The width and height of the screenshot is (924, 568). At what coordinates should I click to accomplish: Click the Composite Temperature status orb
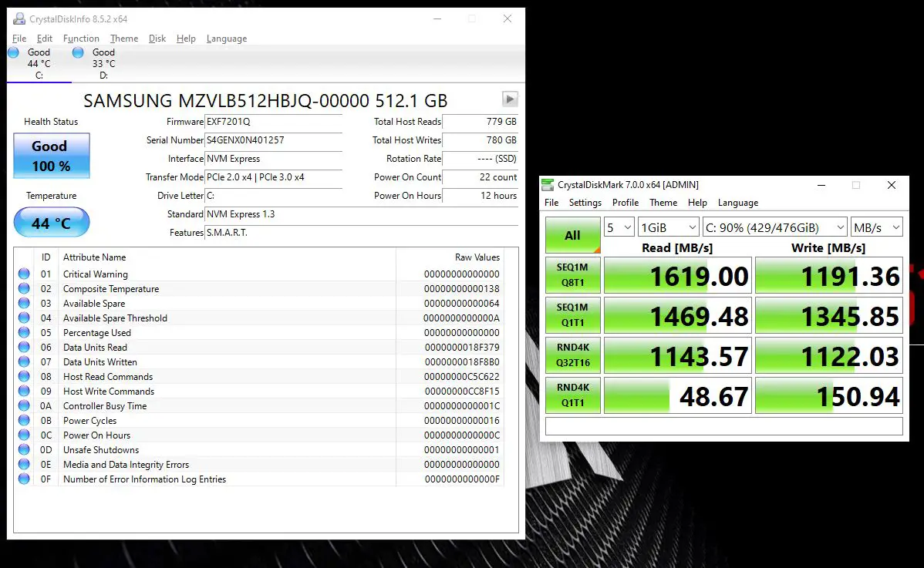(24, 288)
